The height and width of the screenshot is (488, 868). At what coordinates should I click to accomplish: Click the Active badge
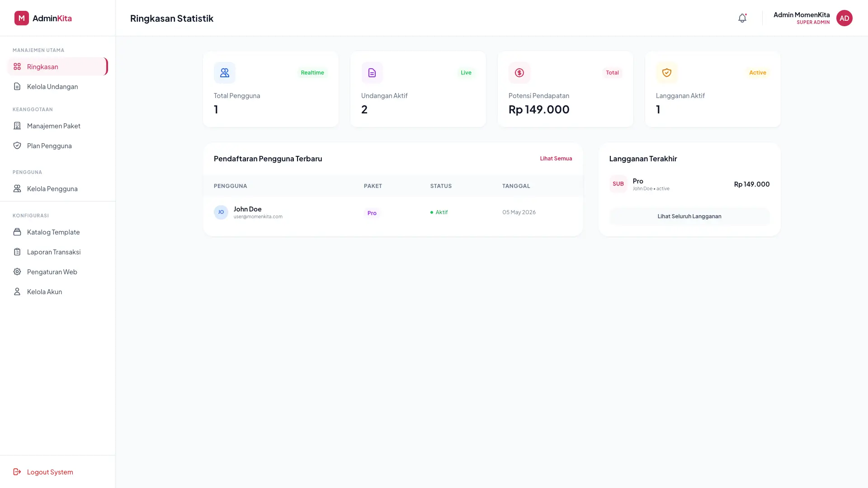758,73
